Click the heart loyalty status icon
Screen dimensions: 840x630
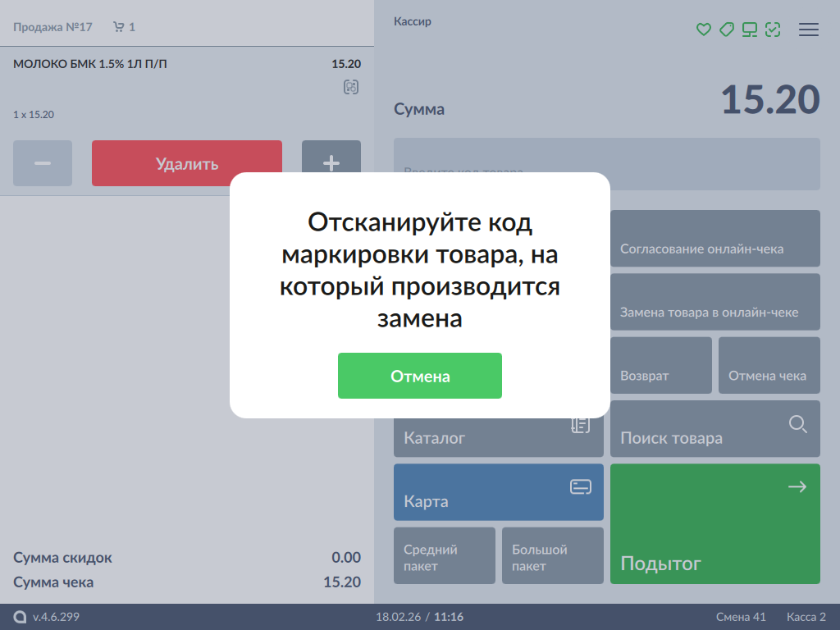703,30
